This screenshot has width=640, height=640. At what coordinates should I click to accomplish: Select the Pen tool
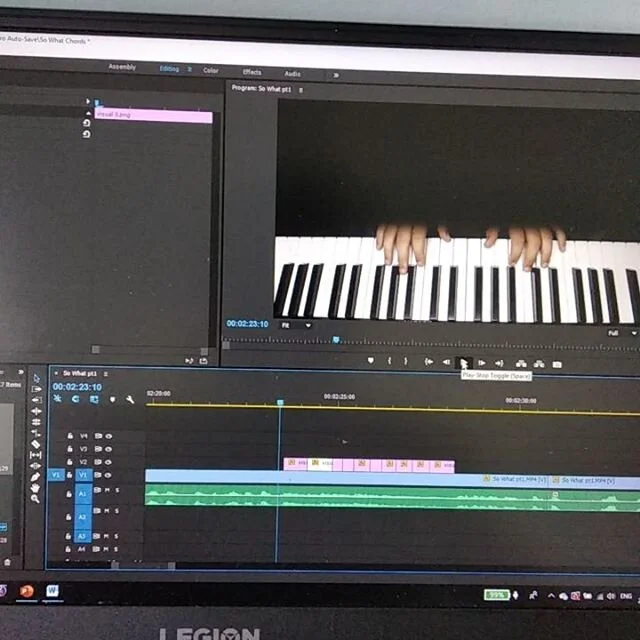coord(36,477)
